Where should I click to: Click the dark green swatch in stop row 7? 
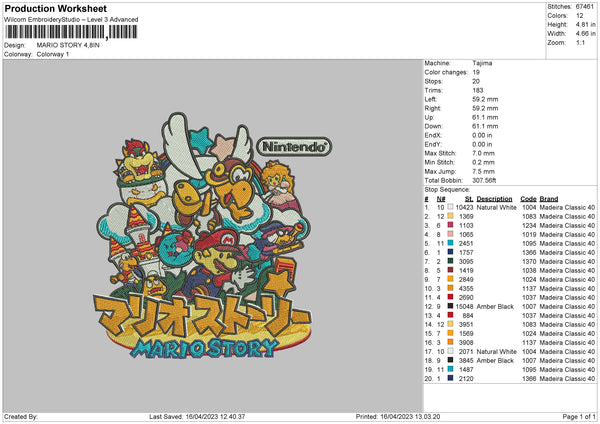(x=450, y=261)
